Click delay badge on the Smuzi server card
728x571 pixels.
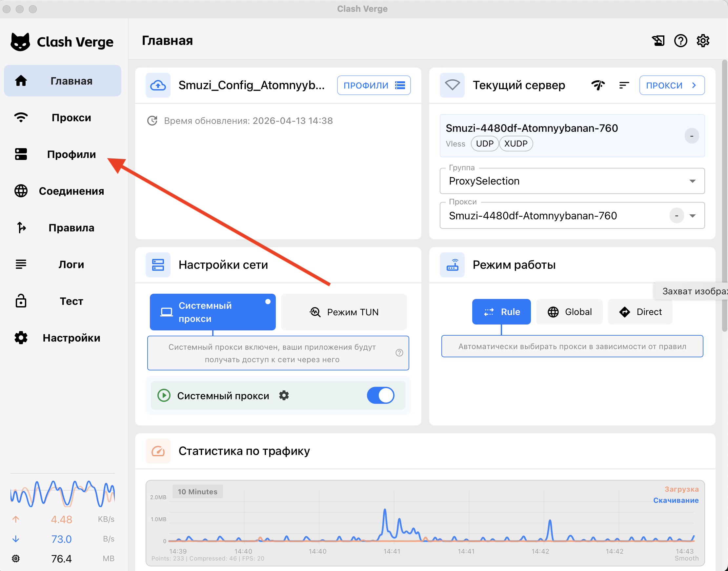(x=692, y=136)
